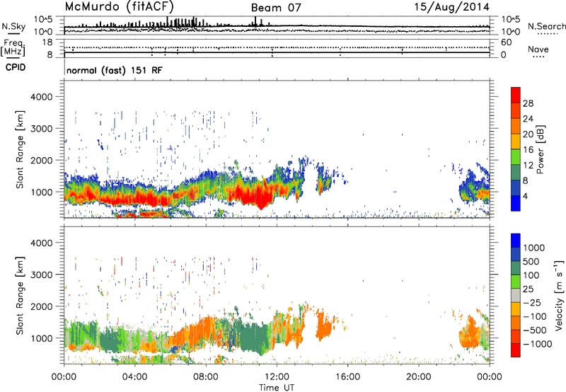Click the "60" label on the Nave axis
The image size is (566, 392).
point(506,42)
